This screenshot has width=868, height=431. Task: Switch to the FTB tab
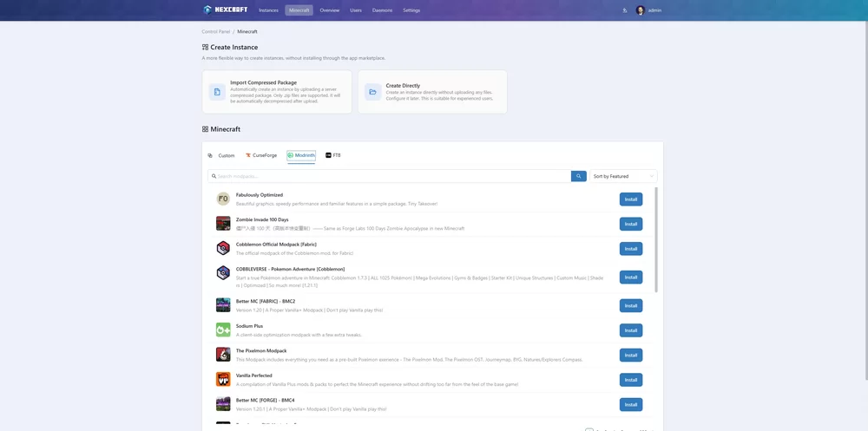(333, 155)
